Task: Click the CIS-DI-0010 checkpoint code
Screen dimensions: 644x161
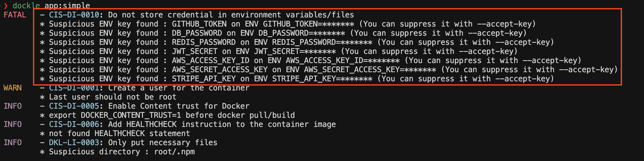Action: click(74, 15)
